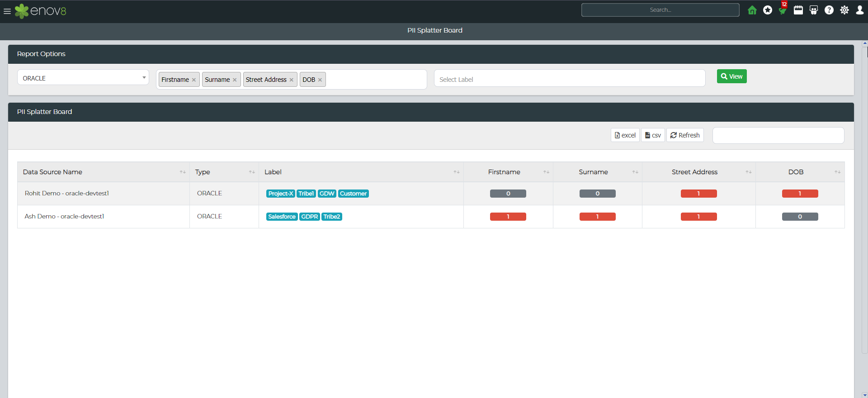Click Ash Demo Surname red badge
Viewport: 868px width, 398px height.
point(598,217)
